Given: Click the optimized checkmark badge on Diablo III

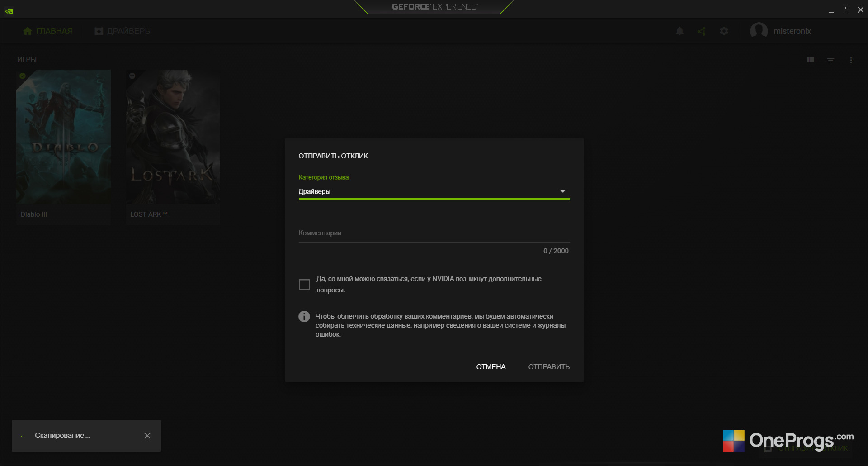Looking at the screenshot, I should tap(23, 76).
